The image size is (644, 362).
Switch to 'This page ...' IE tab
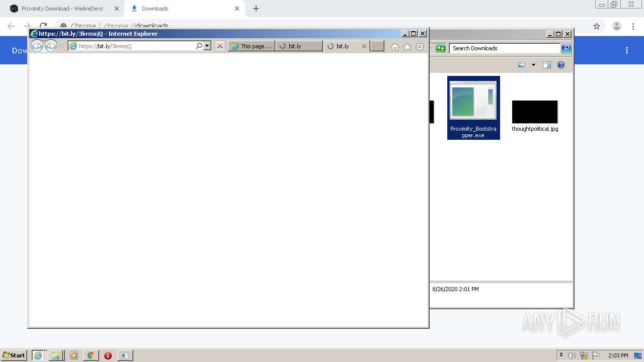252,46
